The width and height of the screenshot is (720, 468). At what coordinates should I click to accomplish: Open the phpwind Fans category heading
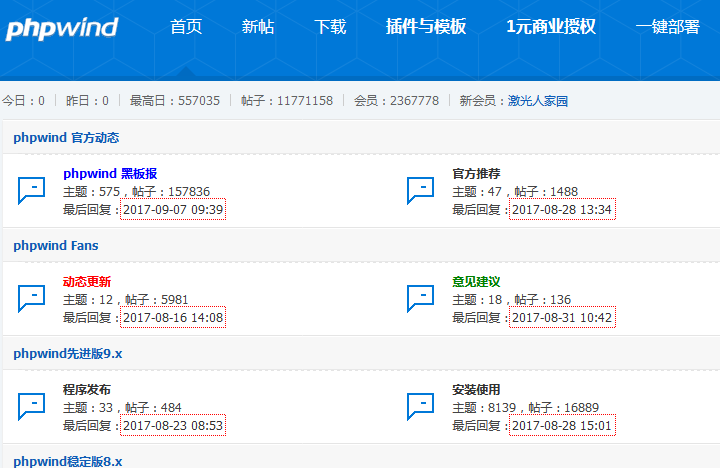(56, 246)
